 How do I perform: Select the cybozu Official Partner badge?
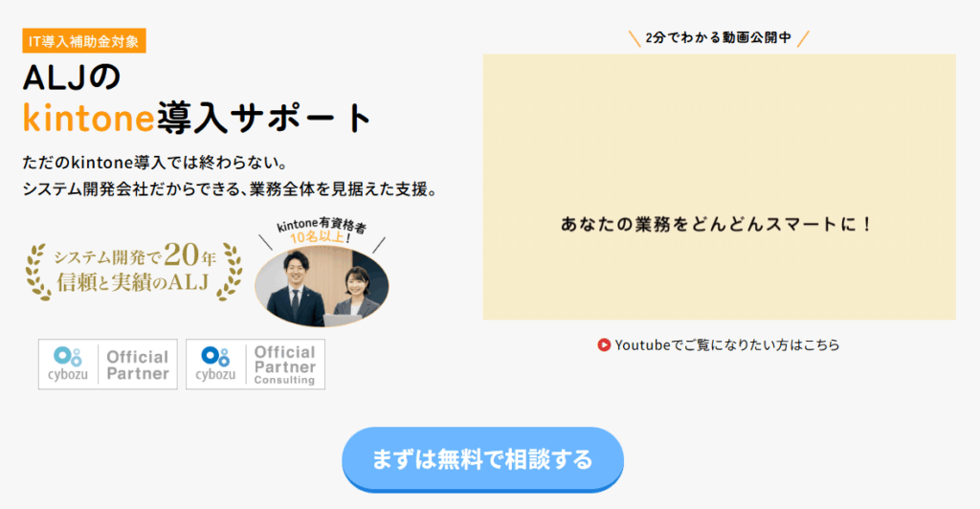tap(107, 365)
